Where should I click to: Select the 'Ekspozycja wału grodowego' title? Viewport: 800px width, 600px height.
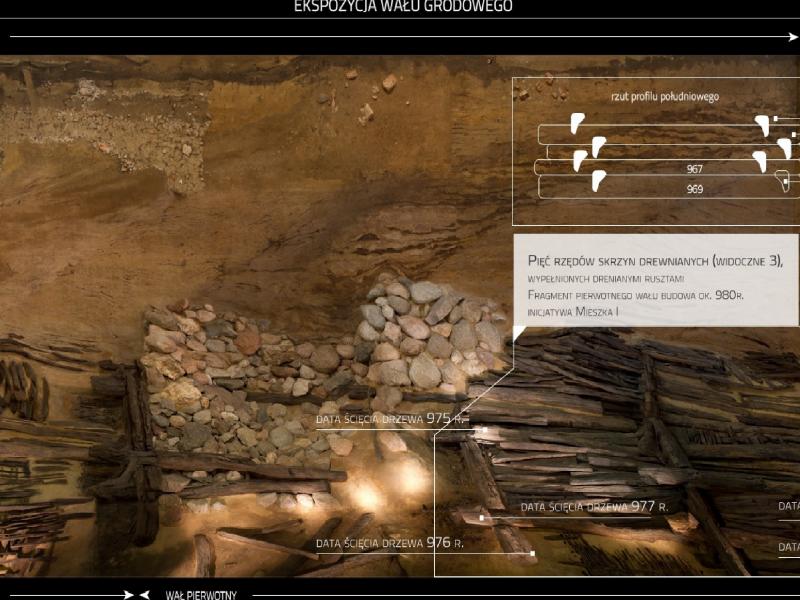coord(403,7)
